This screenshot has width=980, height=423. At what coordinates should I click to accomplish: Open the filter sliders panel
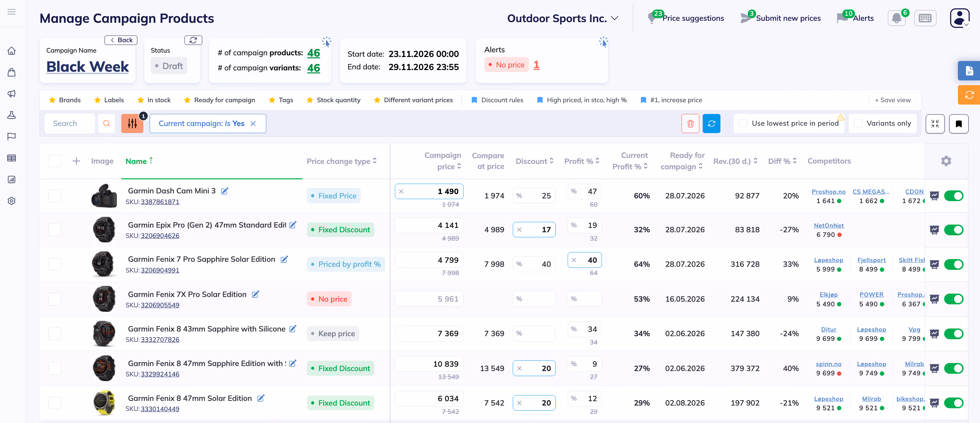132,123
